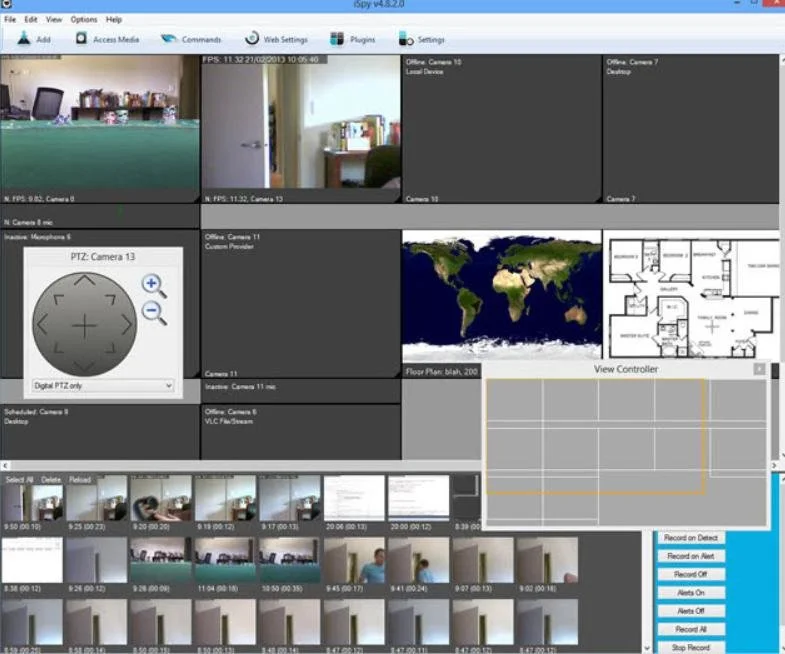Click the Add toolbar icon
Screen dimensions: 785x654
point(24,39)
